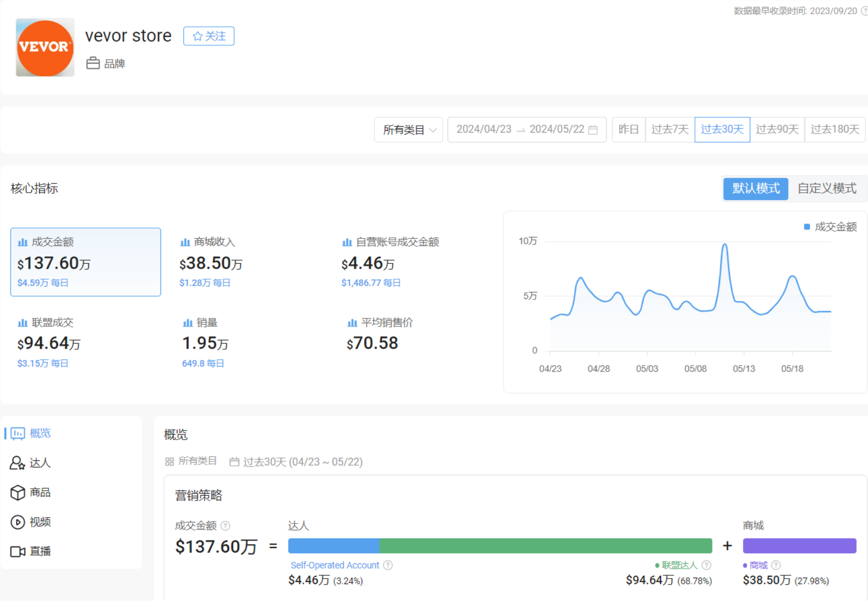The width and height of the screenshot is (868, 602).
Task: Select the 成交金额 metric card
Action: 85,262
